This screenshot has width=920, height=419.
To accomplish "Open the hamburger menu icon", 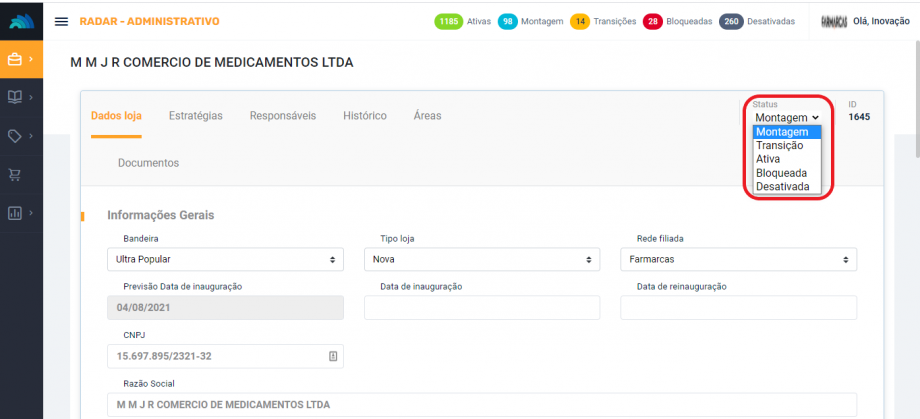I will pyautogui.click(x=61, y=21).
